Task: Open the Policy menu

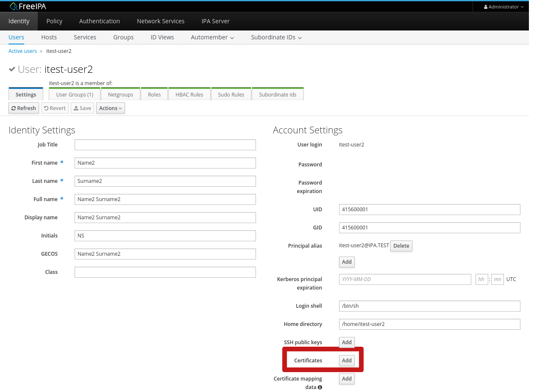Action: coord(54,21)
